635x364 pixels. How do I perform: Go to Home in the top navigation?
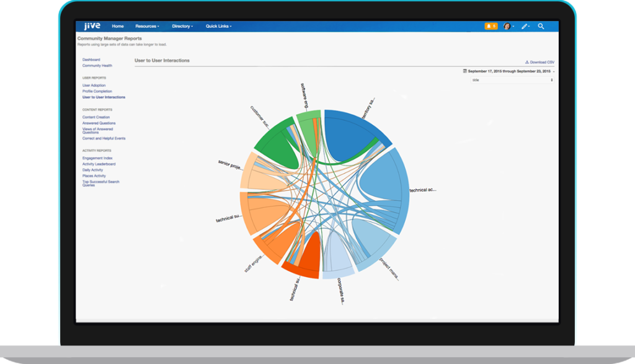tap(118, 26)
